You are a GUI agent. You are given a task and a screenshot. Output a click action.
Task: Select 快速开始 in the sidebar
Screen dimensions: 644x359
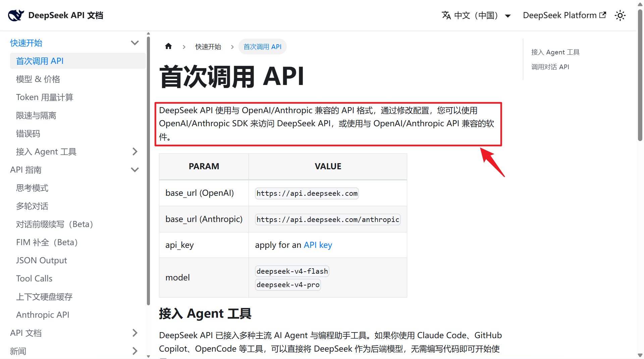click(26, 43)
